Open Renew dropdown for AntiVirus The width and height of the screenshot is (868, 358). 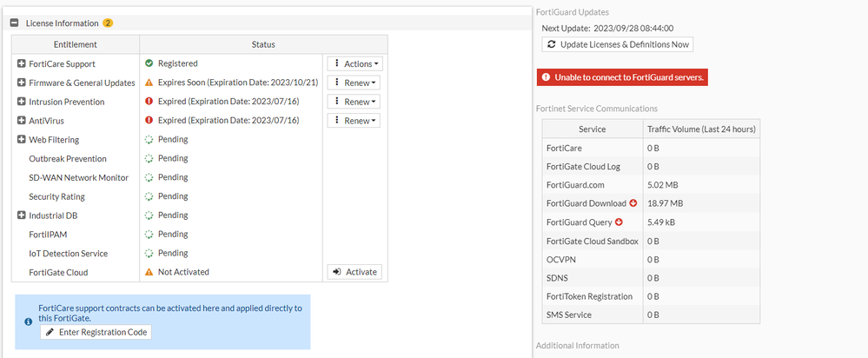(354, 121)
